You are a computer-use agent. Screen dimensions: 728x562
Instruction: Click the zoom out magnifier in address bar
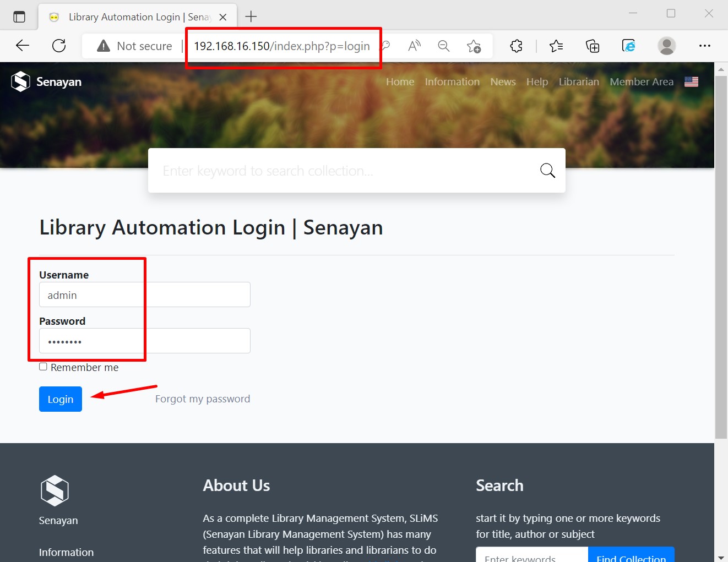pos(443,46)
